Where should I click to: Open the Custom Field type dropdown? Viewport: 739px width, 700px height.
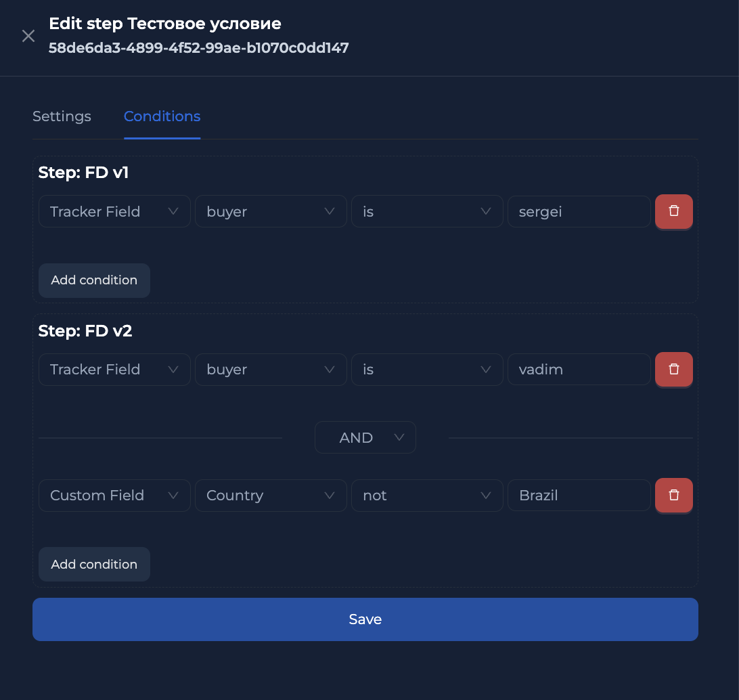point(114,496)
